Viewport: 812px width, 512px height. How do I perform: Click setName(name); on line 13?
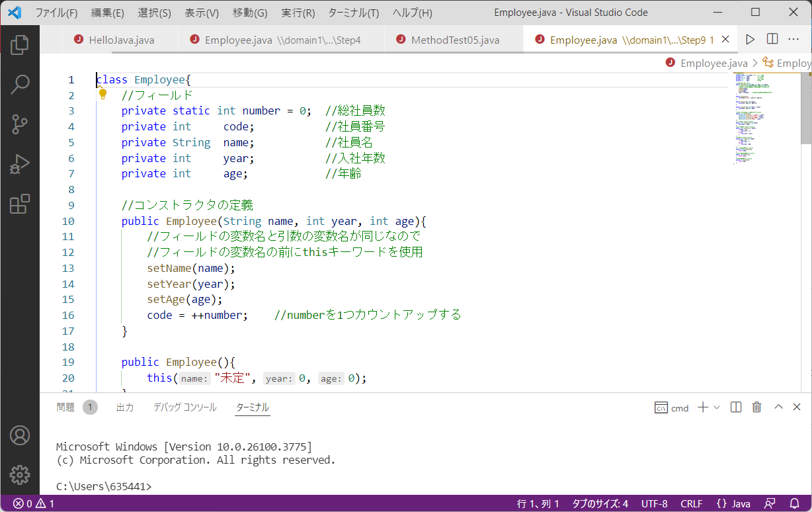pyautogui.click(x=191, y=268)
